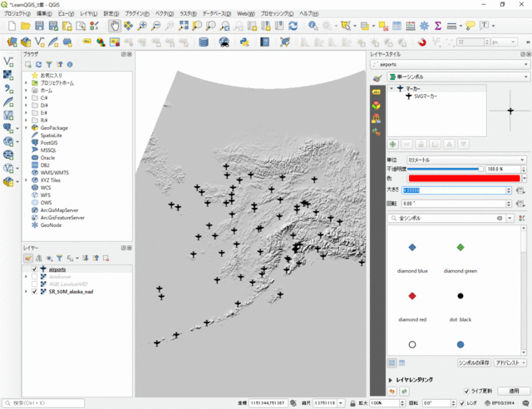Click the Add Vector Layer sidebar icon

(8, 62)
